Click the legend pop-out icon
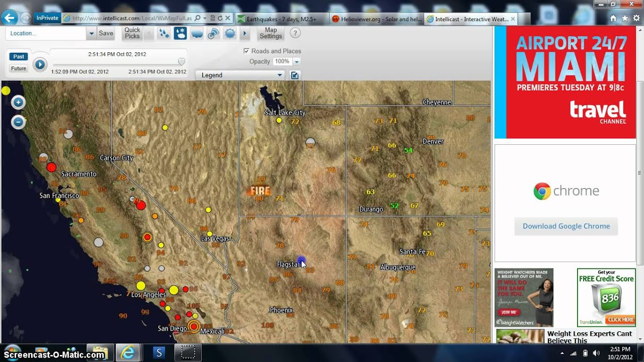The width and height of the screenshot is (644, 362). pyautogui.click(x=295, y=75)
